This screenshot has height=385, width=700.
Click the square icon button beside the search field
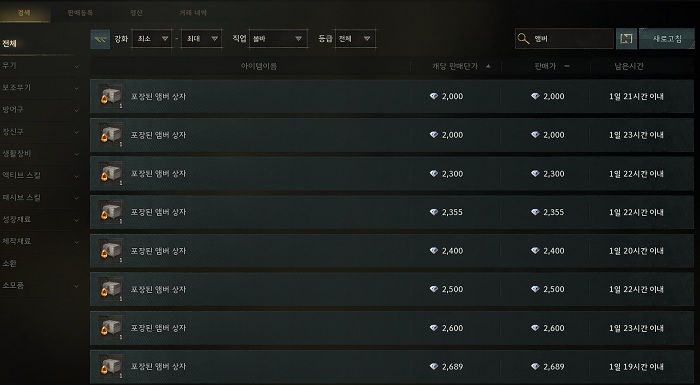[626, 39]
